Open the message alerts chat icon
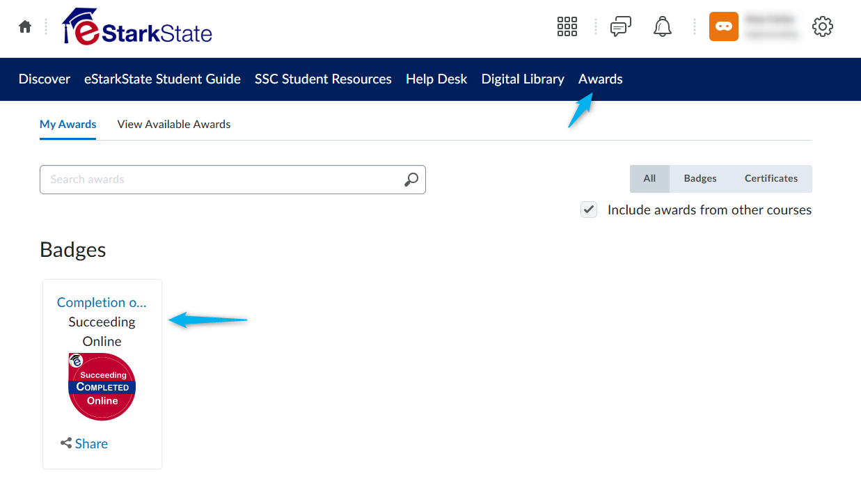 [x=620, y=26]
